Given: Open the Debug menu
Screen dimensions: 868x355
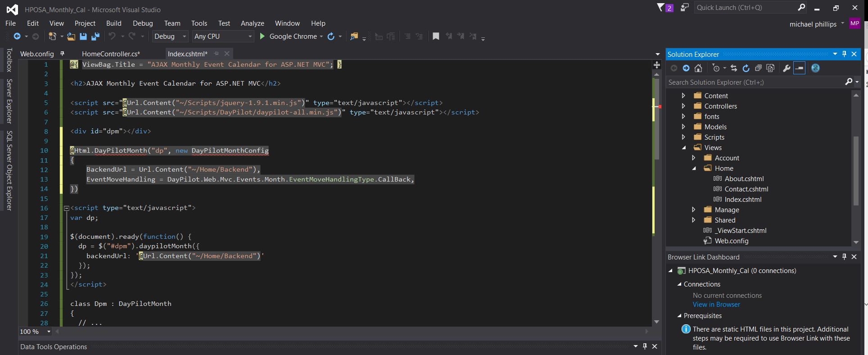Looking at the screenshot, I should coord(143,23).
